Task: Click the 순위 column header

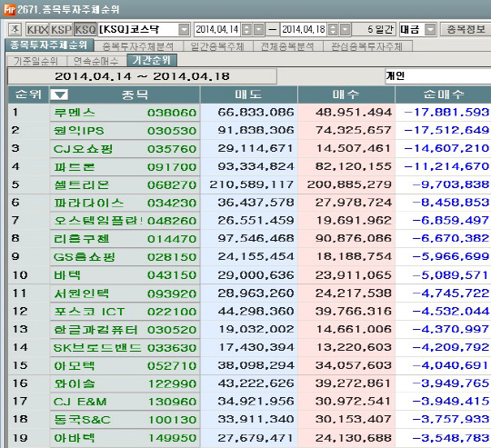Action: point(28,95)
